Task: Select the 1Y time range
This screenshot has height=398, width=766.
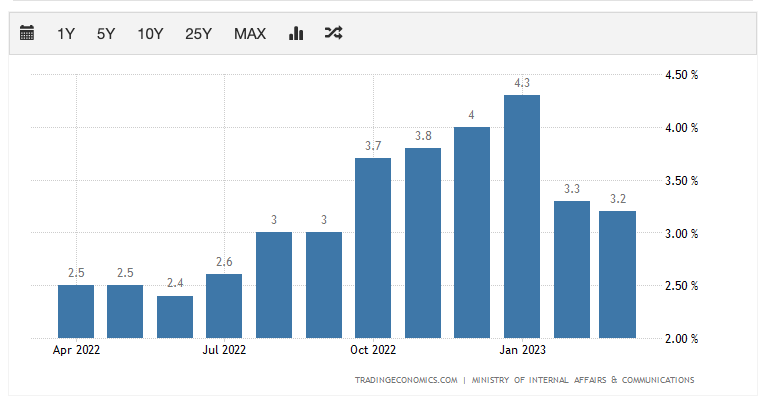Action: [66, 34]
